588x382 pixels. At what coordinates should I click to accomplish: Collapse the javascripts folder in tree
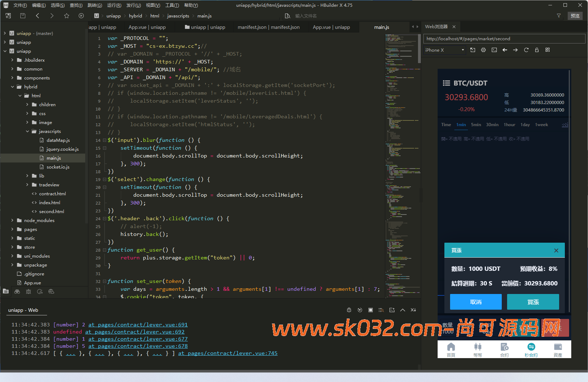click(27, 131)
